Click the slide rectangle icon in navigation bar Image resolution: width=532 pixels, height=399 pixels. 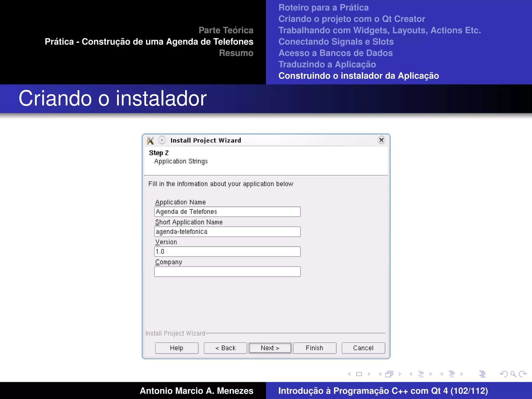[x=359, y=374]
